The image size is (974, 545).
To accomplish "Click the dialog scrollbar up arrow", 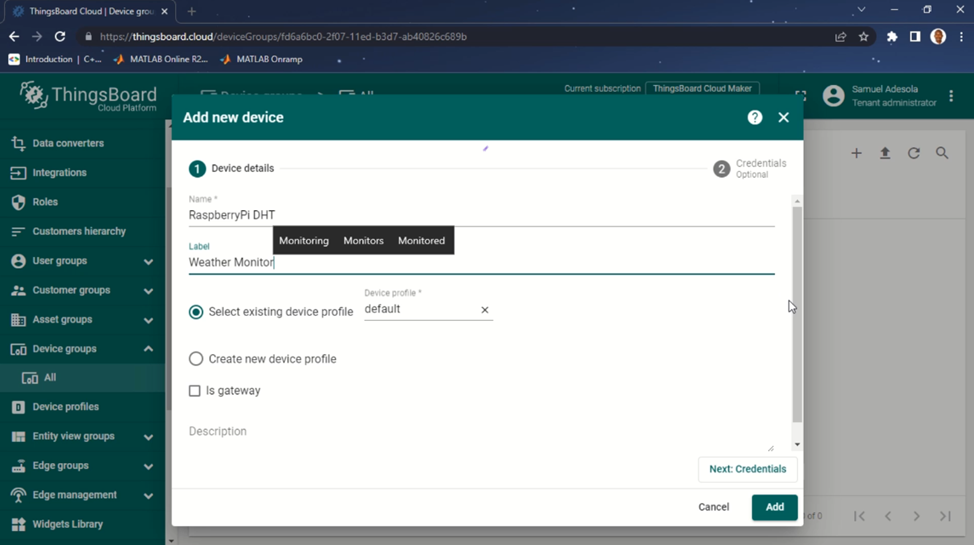I will click(x=797, y=201).
